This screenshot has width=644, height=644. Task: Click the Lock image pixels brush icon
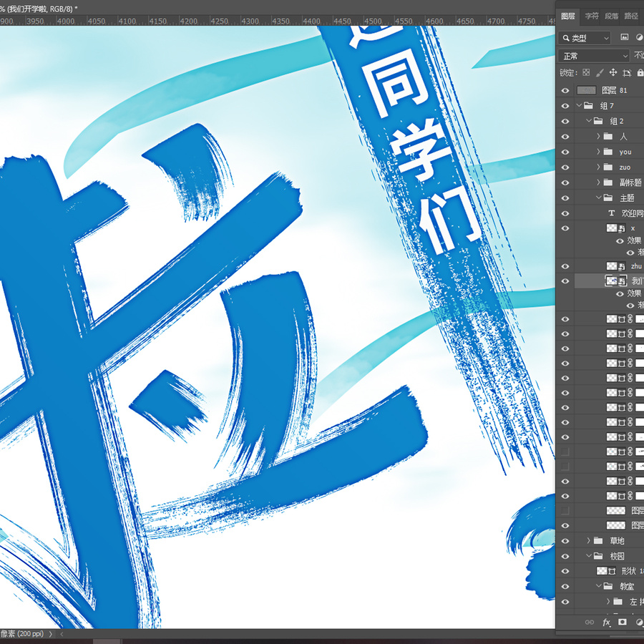coord(600,73)
